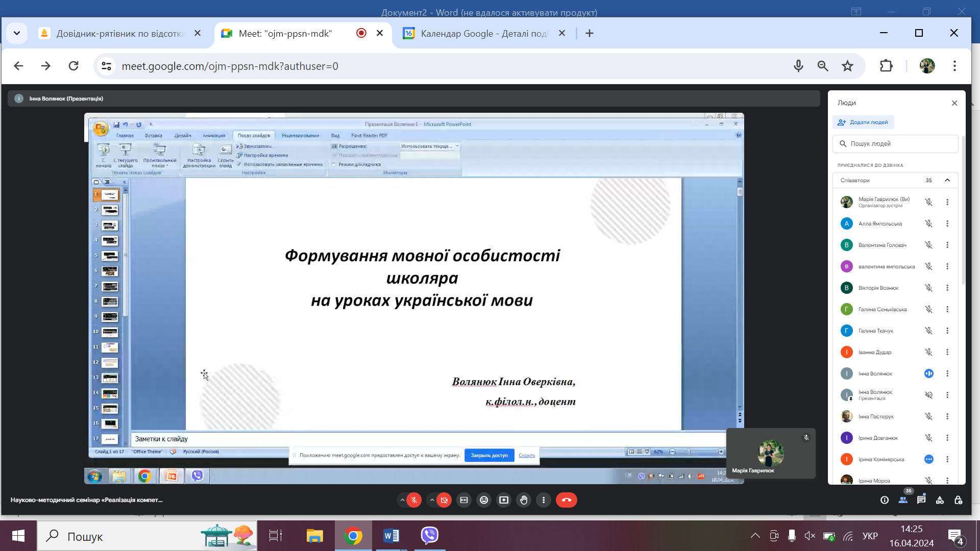Open Chrome profile avatar
Image resolution: width=980 pixels, height=551 pixels.
[x=927, y=66]
